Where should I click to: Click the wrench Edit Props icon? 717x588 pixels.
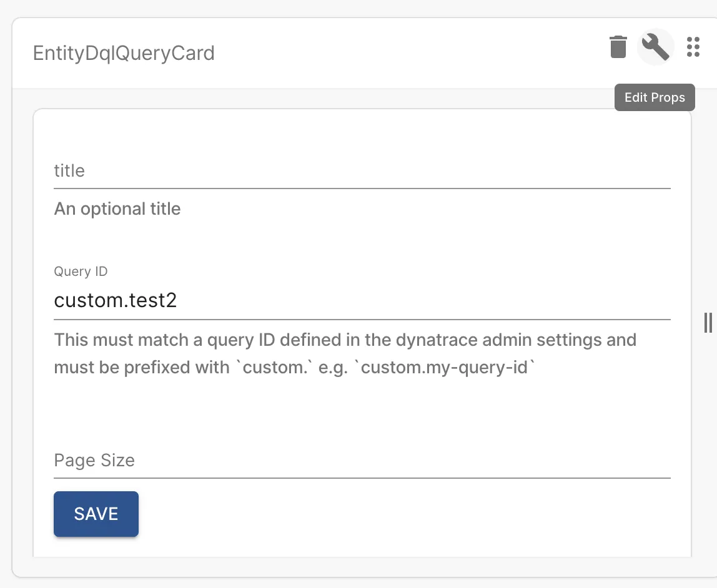655,47
